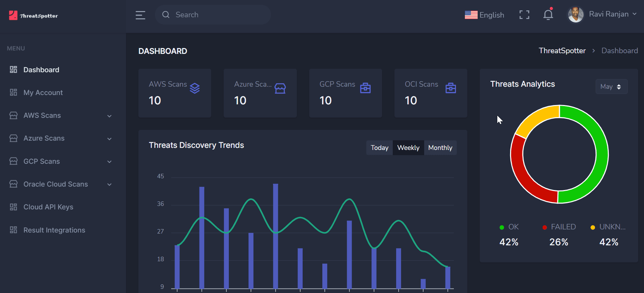
Task: Click the Threats Analytics heading
Action: click(x=523, y=84)
